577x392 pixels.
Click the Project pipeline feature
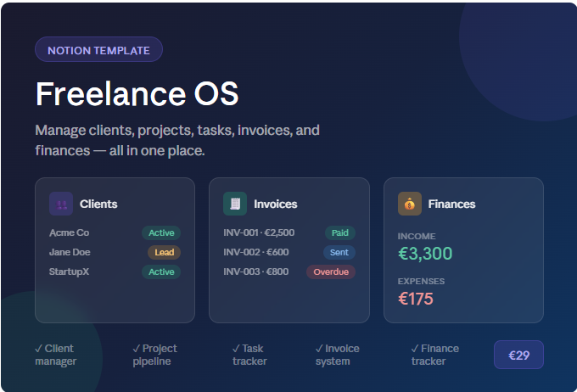point(155,355)
